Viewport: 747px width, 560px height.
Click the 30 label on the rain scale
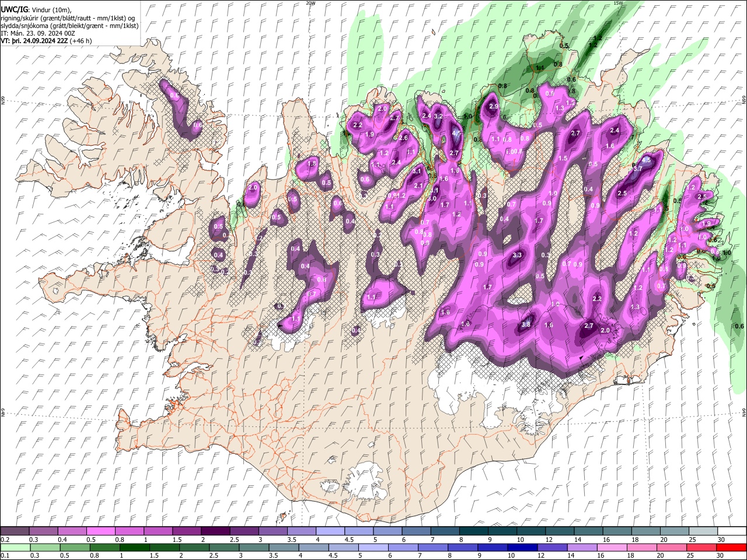[x=720, y=556]
